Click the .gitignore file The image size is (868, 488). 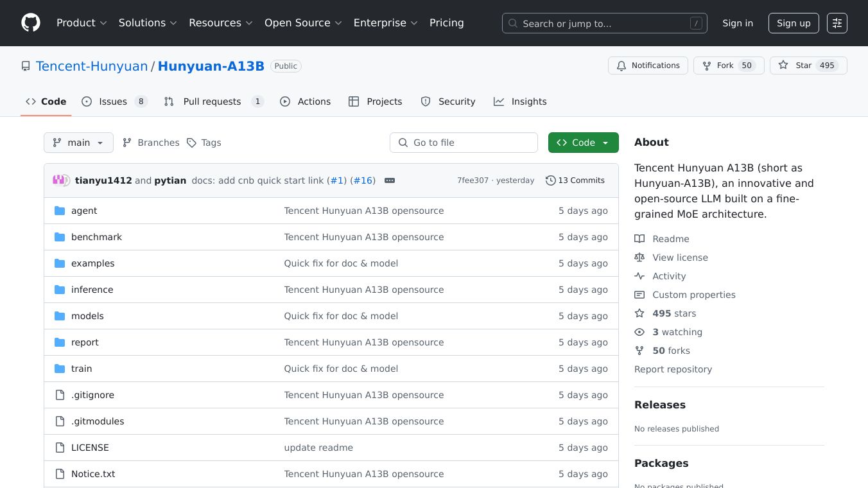click(92, 395)
